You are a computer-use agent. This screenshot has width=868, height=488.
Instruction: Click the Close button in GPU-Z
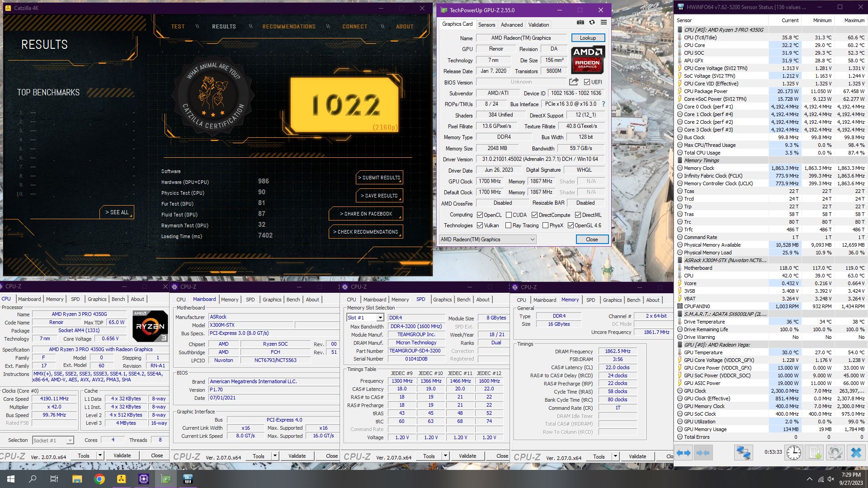coord(592,239)
